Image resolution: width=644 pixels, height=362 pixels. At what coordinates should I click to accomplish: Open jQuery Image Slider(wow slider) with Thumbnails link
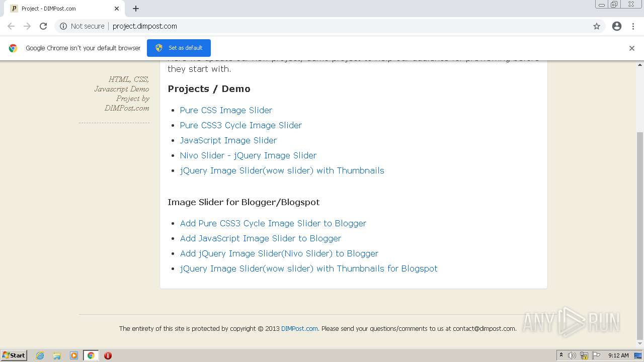point(282,170)
